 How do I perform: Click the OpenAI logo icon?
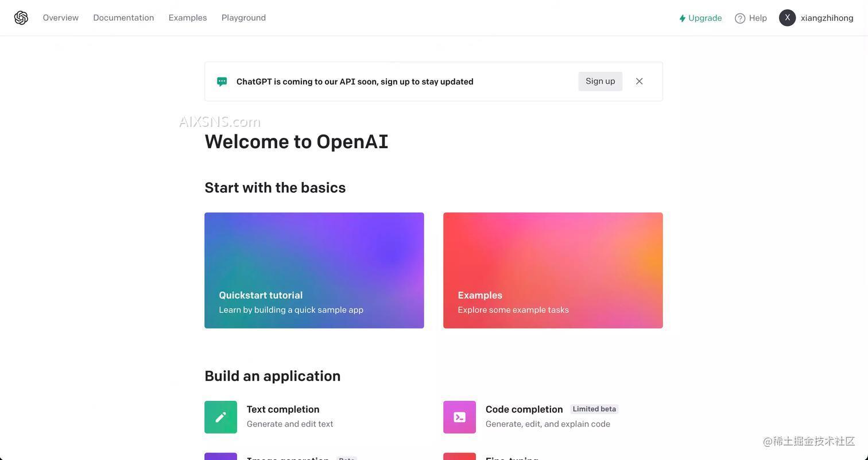tap(21, 17)
